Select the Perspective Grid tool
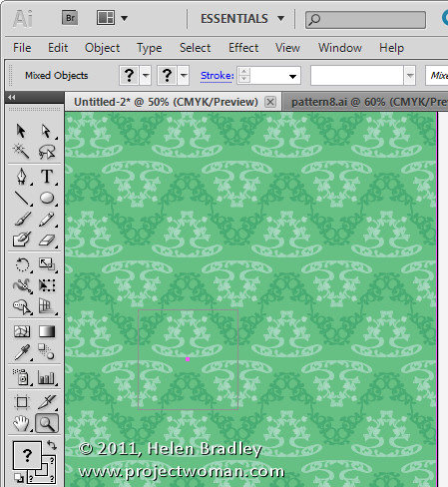Viewport: 448px width, 487px height. pyautogui.click(x=47, y=306)
